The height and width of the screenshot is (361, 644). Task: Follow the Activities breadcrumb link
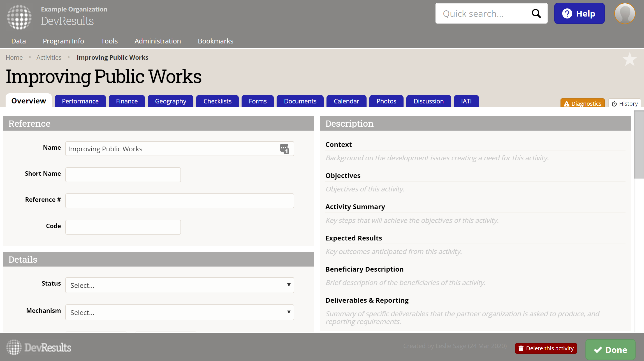49,57
